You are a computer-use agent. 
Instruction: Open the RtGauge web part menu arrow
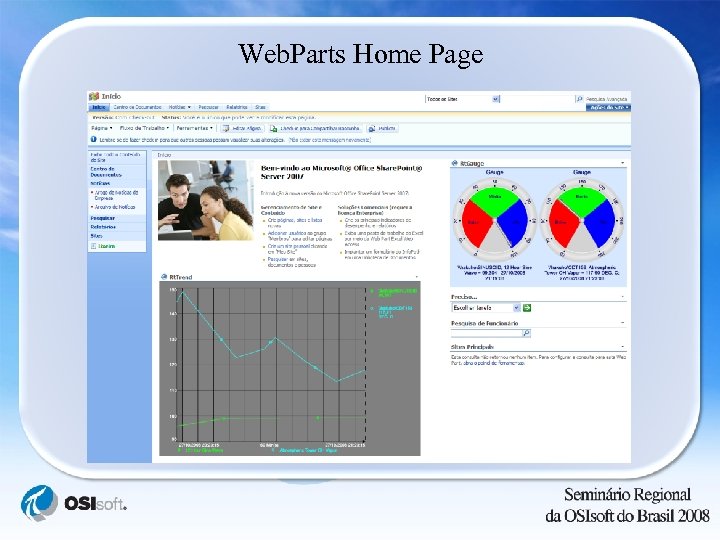click(623, 163)
